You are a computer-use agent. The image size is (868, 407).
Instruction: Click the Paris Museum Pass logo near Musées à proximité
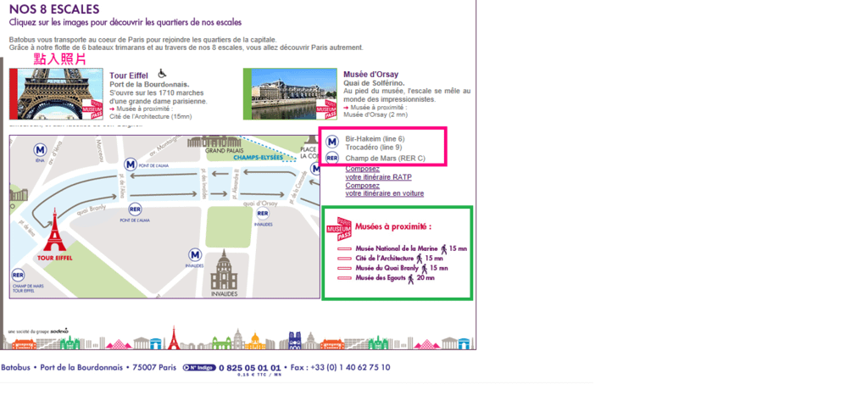tap(339, 229)
